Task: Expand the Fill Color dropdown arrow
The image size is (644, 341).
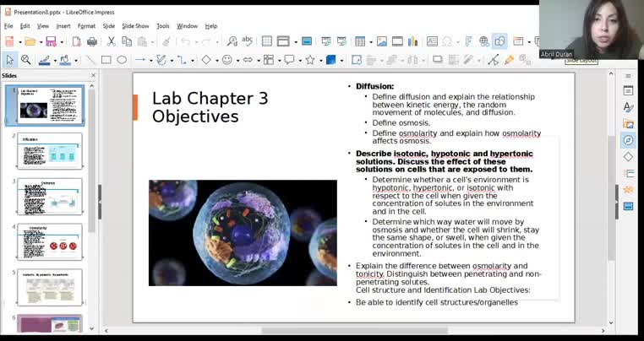Action: [76, 61]
